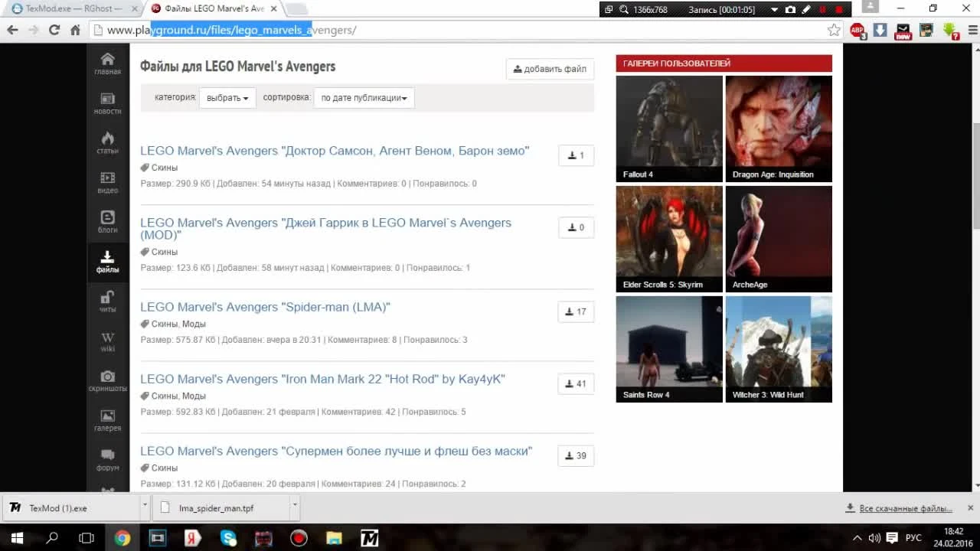Open the Fallout 4 gallery thumbnail

669,128
